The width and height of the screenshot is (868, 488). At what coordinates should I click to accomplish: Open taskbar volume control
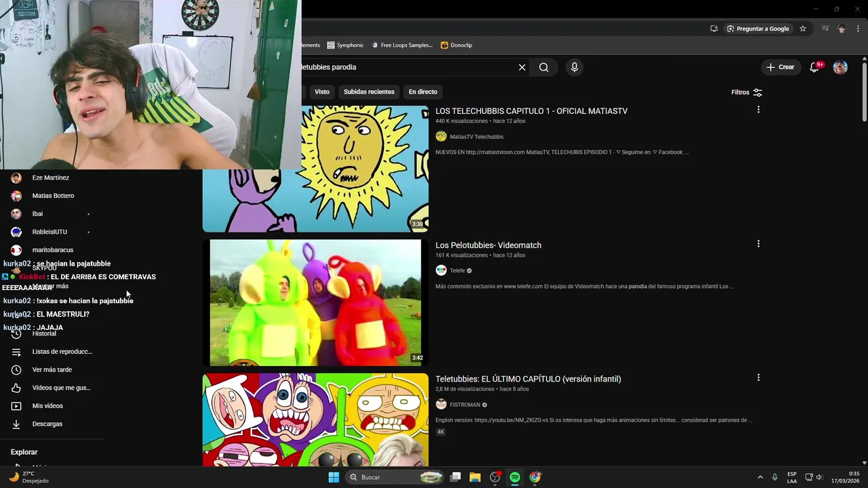point(819,477)
